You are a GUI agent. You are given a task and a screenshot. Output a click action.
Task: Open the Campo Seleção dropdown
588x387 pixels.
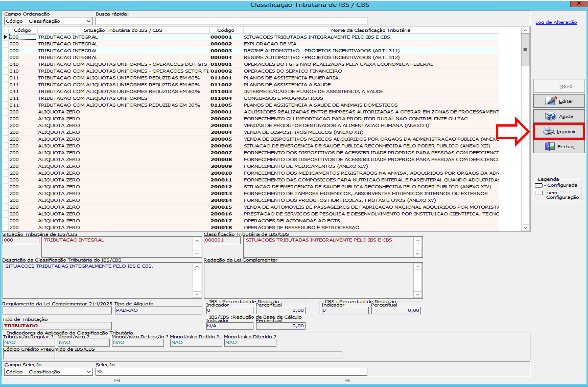pyautogui.click(x=88, y=372)
